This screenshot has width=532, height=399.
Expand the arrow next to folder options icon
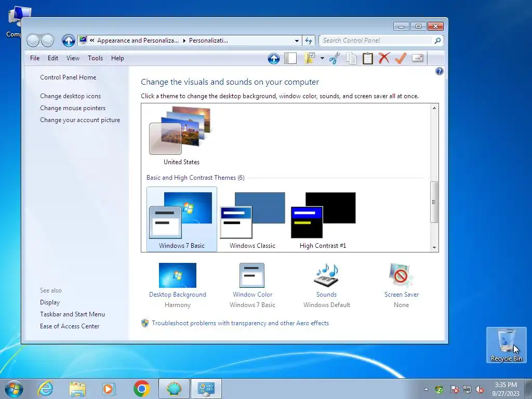pos(322,58)
